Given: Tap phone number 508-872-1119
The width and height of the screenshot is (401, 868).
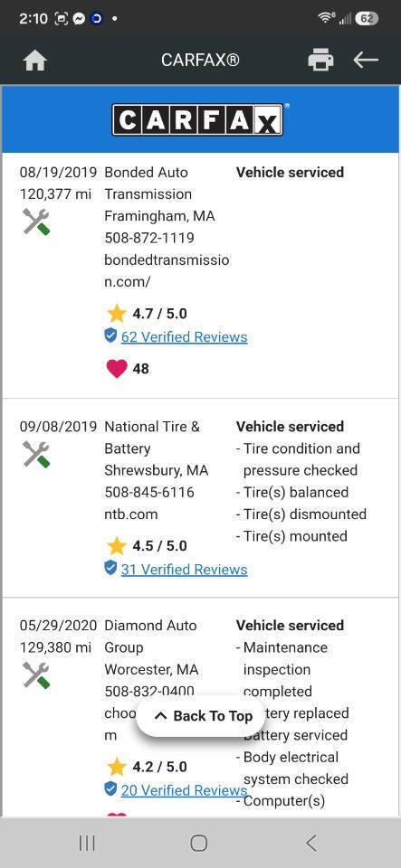Looking at the screenshot, I should (149, 238).
